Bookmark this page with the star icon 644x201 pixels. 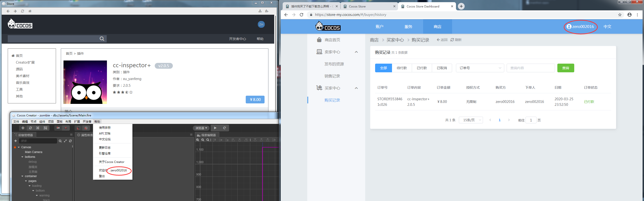click(620, 15)
